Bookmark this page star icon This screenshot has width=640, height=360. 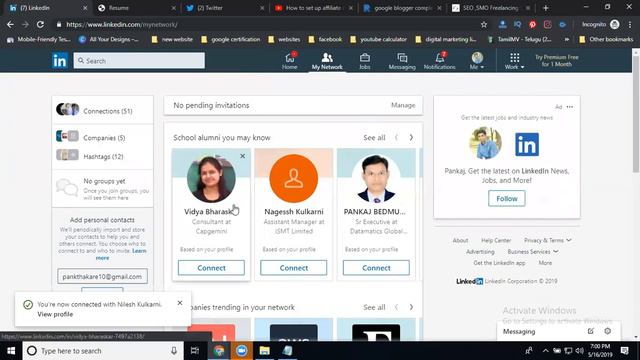pyautogui.click(x=484, y=24)
